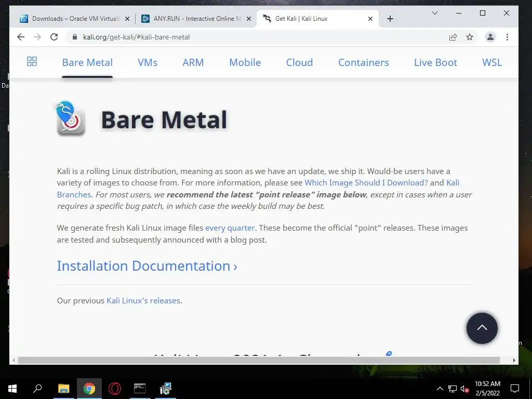Viewport: 532px width, 399px height.
Task: Open the VMs section
Action: click(148, 62)
